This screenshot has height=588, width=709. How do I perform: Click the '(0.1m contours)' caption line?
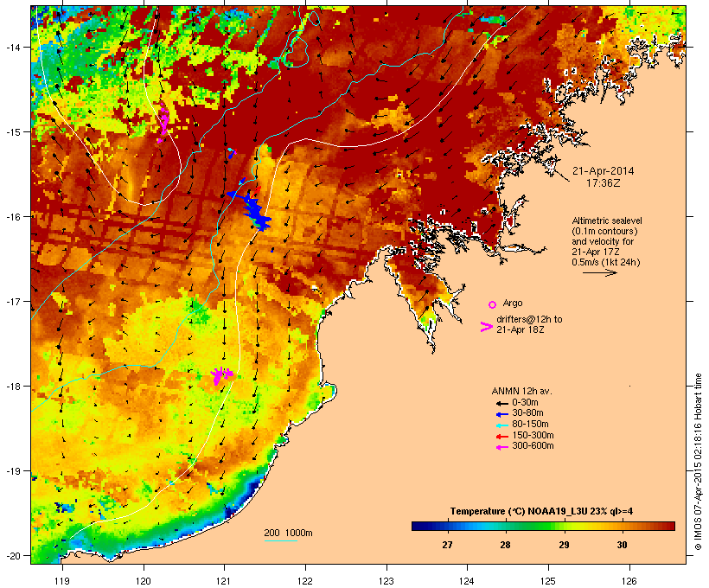pyautogui.click(x=604, y=231)
